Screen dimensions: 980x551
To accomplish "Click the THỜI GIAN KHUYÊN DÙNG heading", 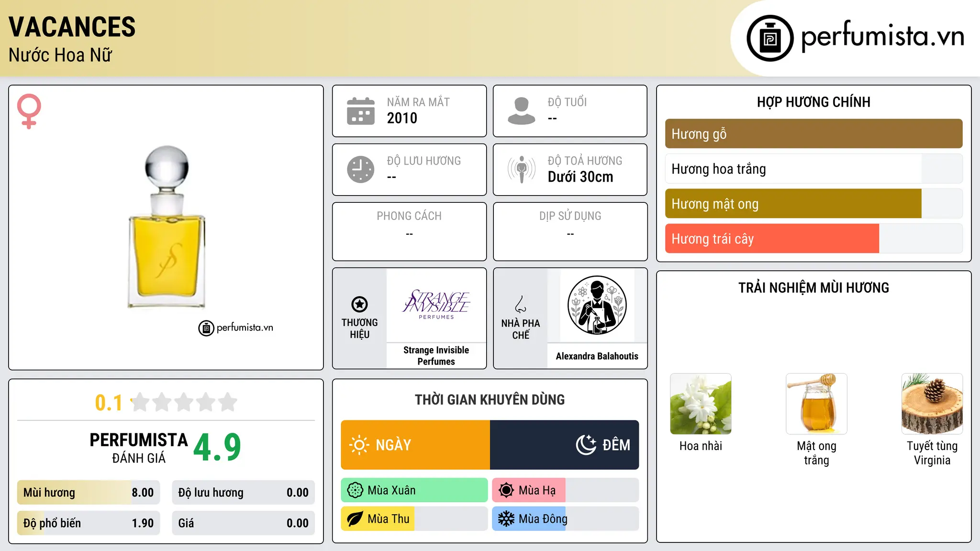I will click(x=490, y=399).
